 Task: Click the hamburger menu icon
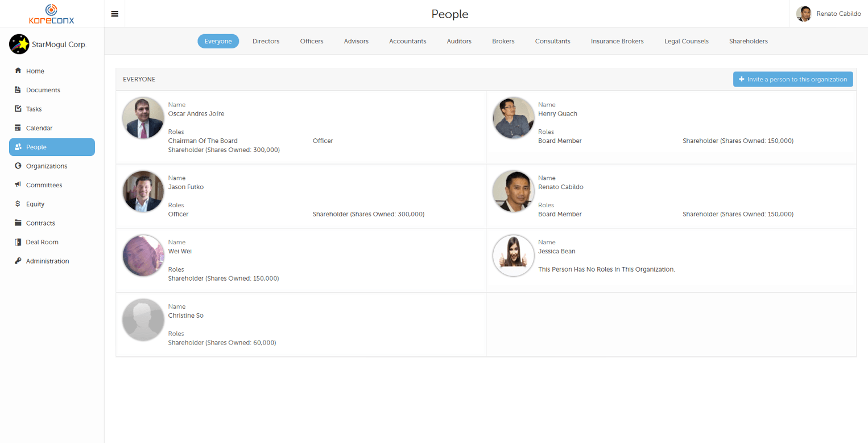tap(114, 14)
